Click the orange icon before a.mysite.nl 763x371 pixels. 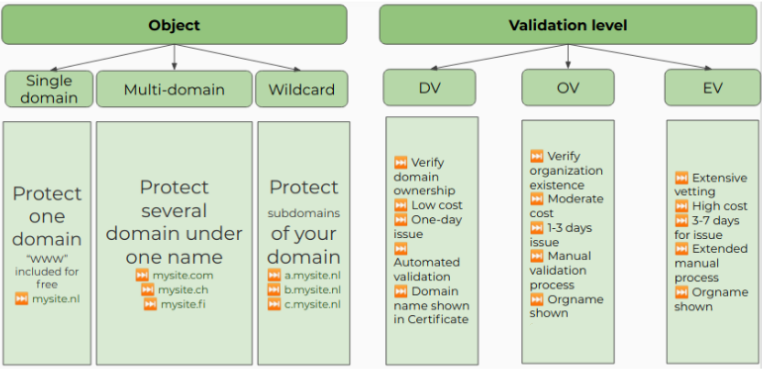(274, 275)
